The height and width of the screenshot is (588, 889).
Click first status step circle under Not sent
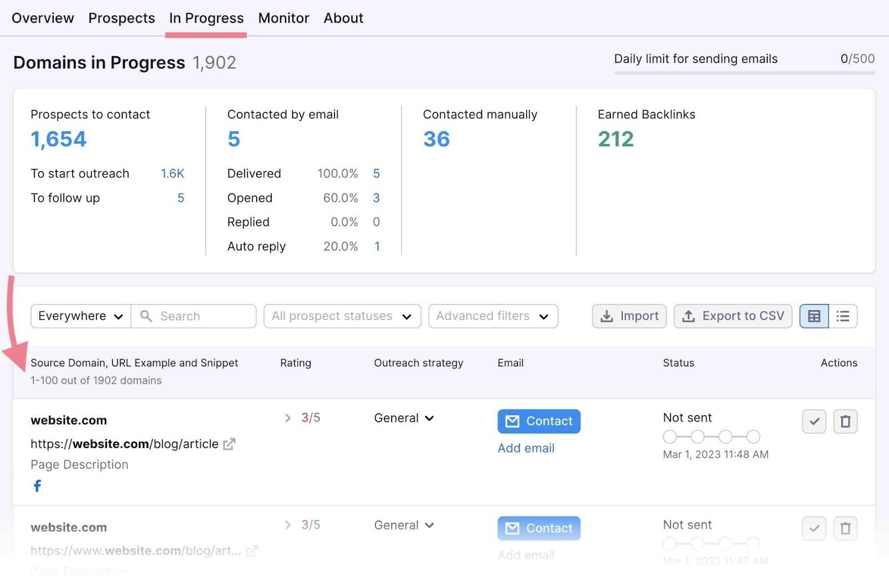(670, 437)
